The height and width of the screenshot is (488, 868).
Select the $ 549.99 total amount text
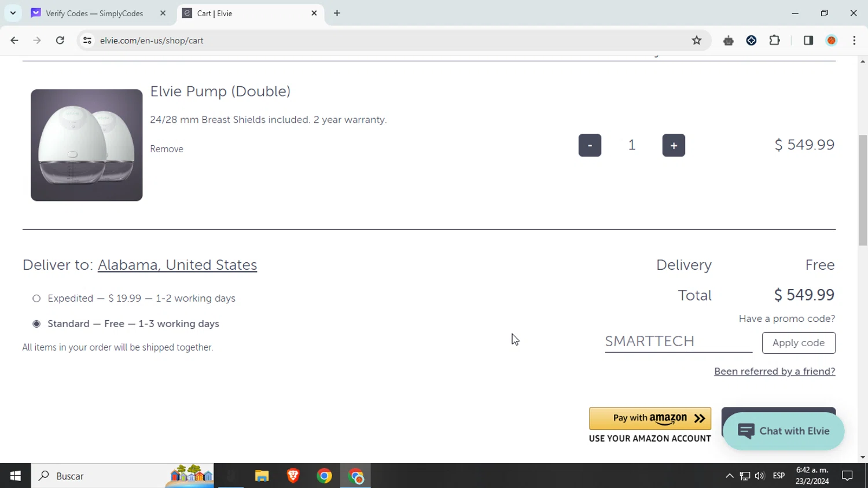(804, 295)
